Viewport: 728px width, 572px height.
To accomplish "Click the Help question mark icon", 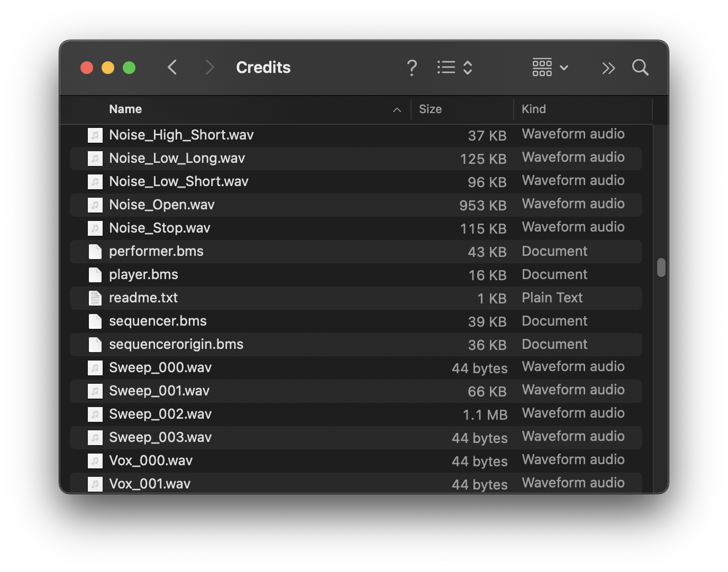I will click(412, 68).
